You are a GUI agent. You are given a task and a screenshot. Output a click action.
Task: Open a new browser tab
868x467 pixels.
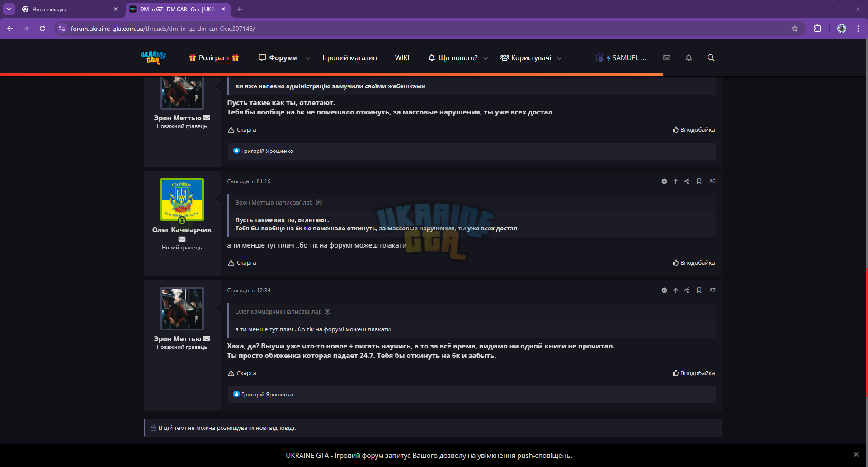click(240, 9)
